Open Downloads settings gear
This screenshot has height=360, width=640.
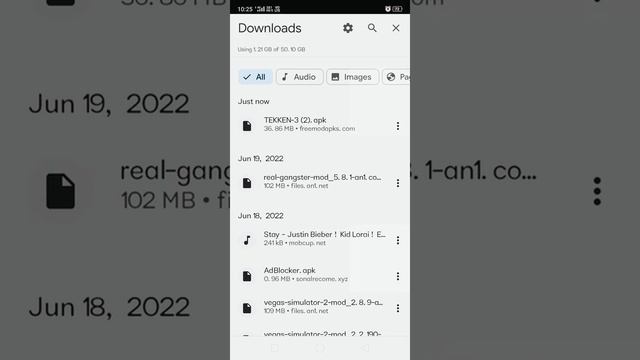pyautogui.click(x=348, y=28)
